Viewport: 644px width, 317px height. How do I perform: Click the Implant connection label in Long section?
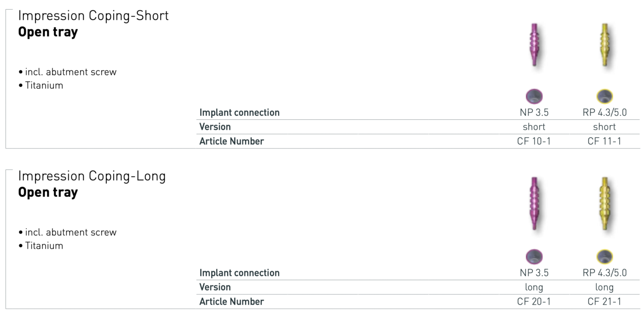(x=239, y=273)
